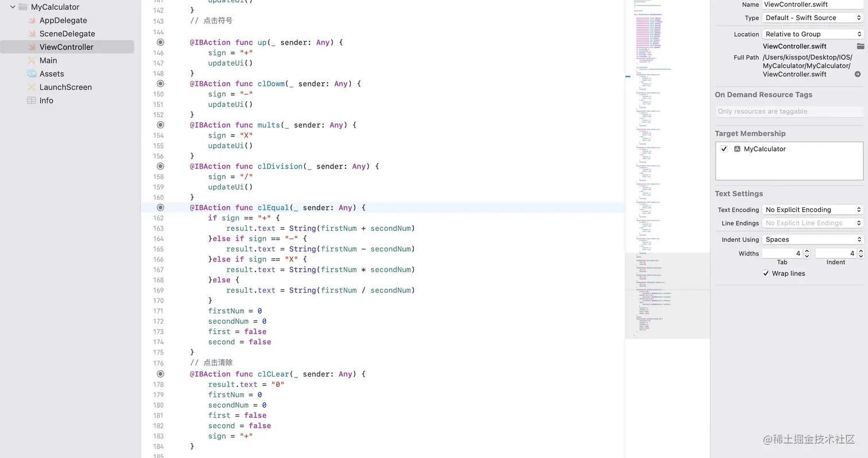Click 'String(firstNum * secondNum)' in the code

coord(352,270)
